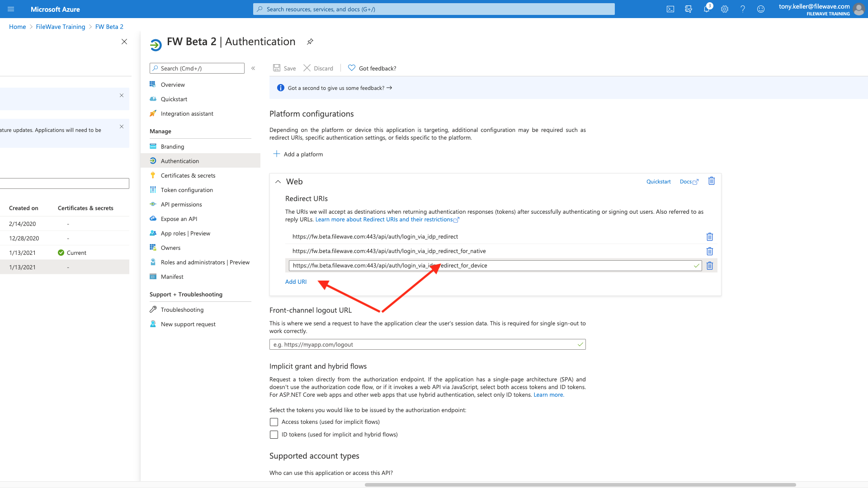Open Token configuration
Viewport: 868px width, 488px height.
pos(187,190)
